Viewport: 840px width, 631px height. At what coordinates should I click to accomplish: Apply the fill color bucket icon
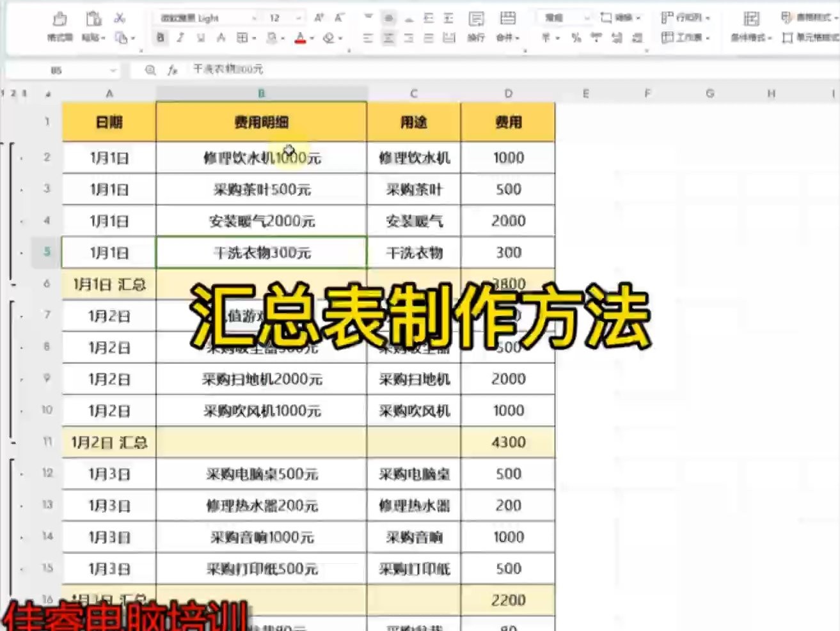273,38
